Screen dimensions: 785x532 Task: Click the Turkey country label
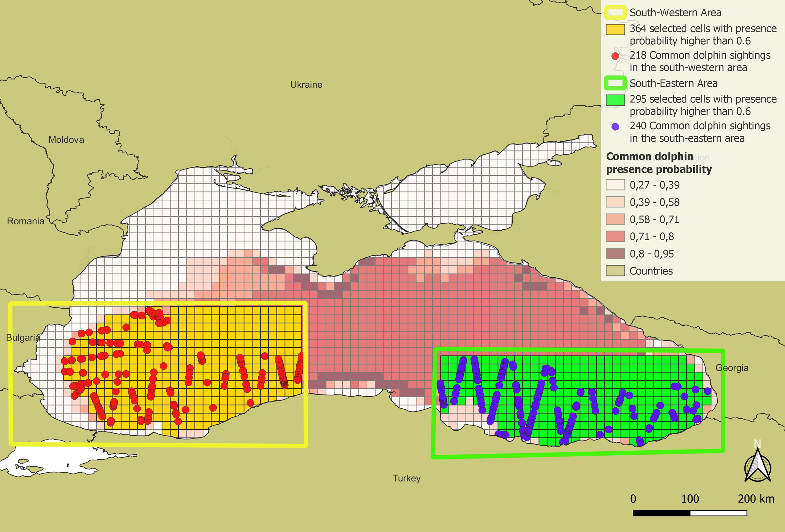click(x=406, y=478)
